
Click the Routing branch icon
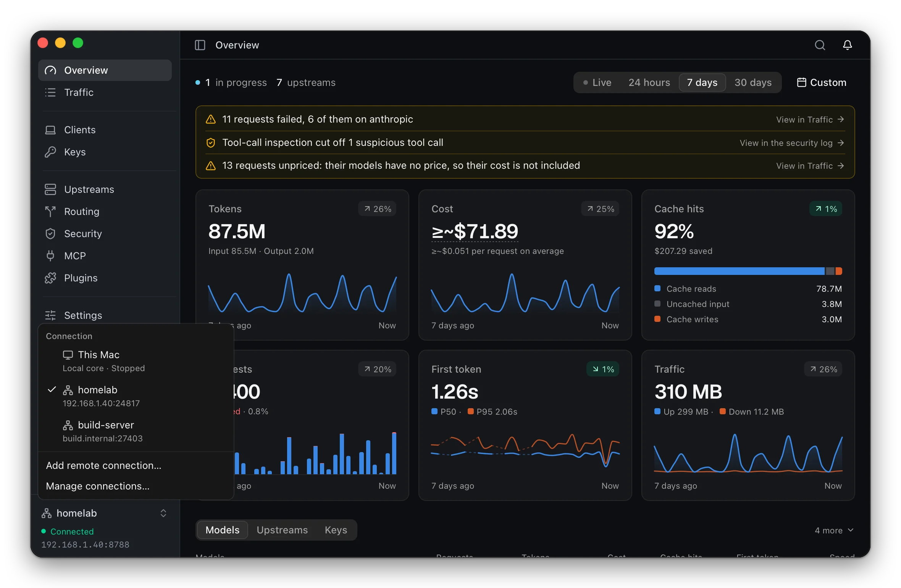click(50, 212)
